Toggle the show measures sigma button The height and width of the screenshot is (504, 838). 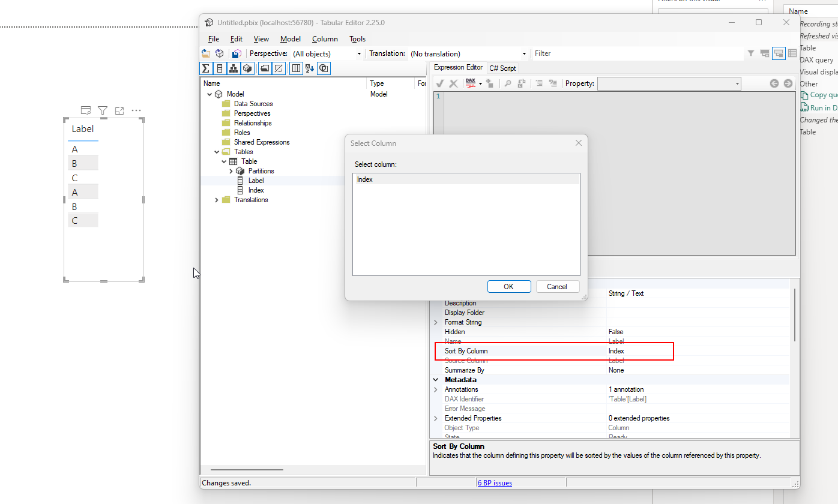(x=206, y=68)
